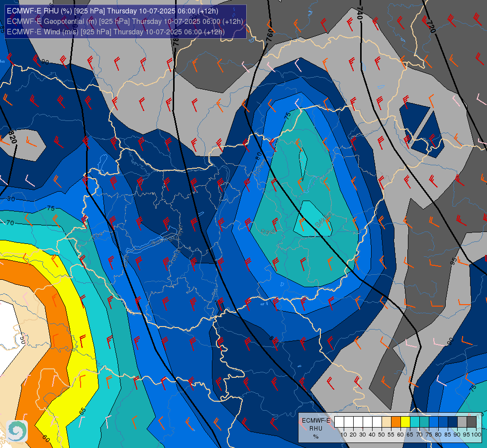Pick the orange 55–60% legend swatch
The width and height of the screenshot is (487, 448).
coord(396,422)
